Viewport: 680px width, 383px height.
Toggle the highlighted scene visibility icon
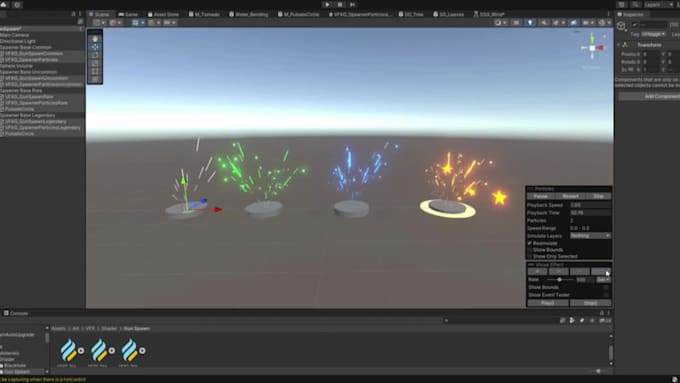(574, 23)
